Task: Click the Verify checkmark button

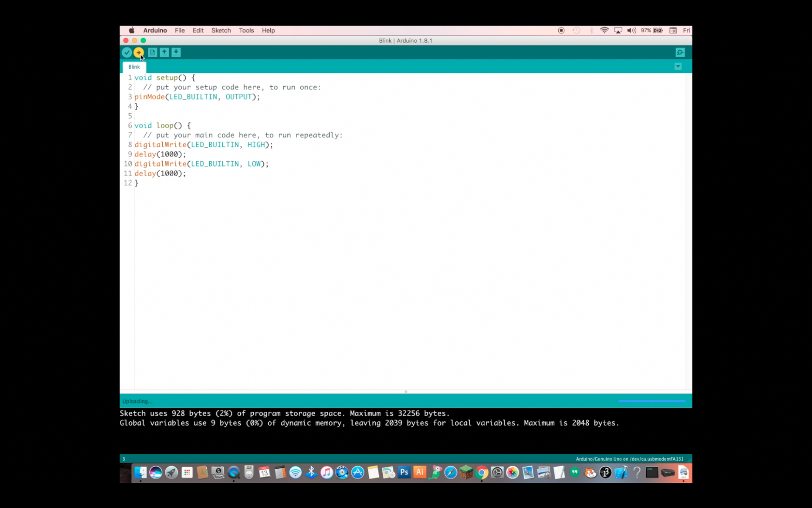Action: [127, 52]
